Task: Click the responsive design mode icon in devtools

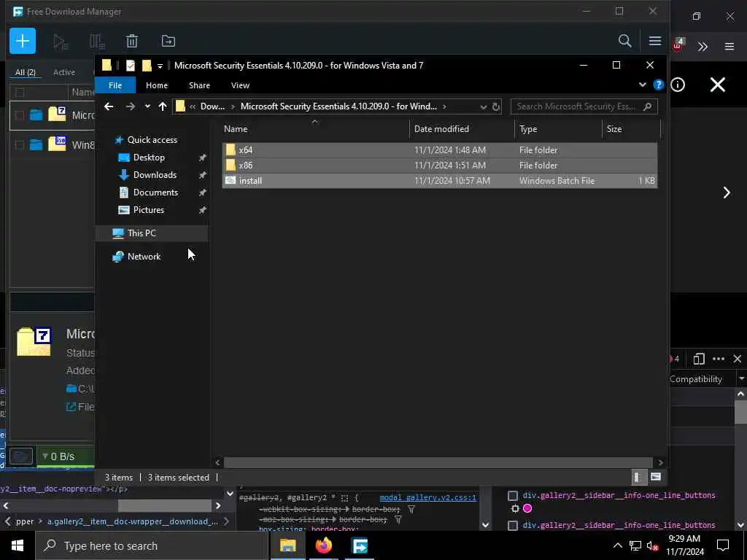Action: (x=699, y=359)
